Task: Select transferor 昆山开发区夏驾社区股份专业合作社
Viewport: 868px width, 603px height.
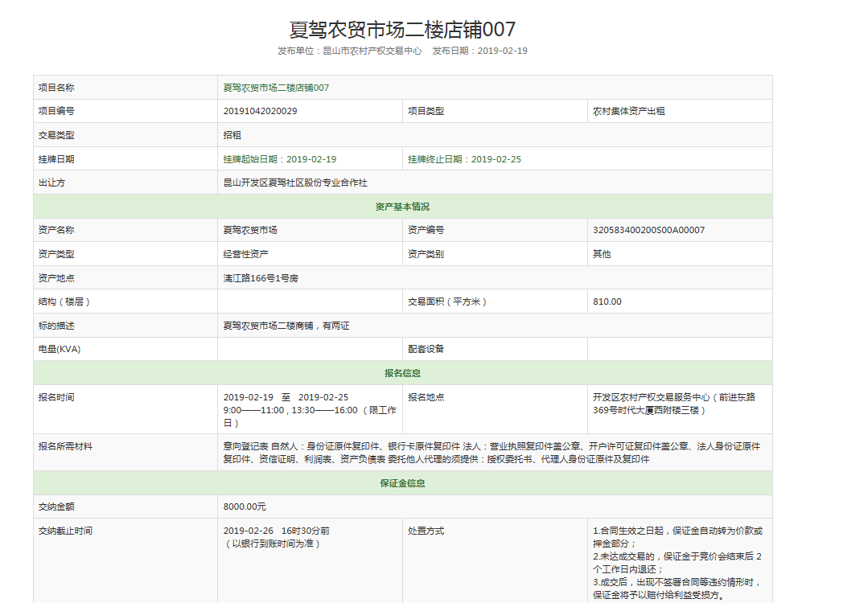Action: (x=295, y=183)
